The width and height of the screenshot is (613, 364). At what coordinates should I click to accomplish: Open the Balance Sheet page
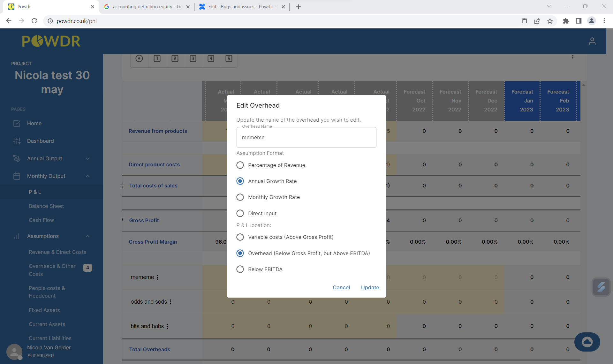tap(46, 206)
